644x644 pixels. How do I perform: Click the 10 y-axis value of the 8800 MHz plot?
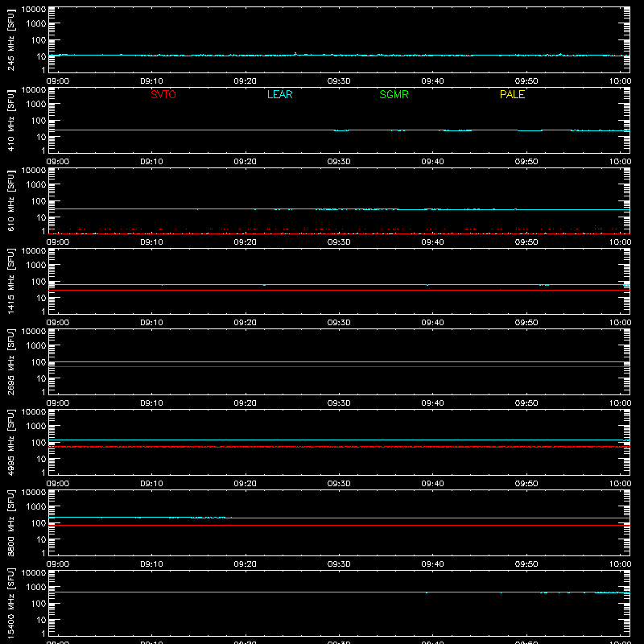click(x=41, y=539)
